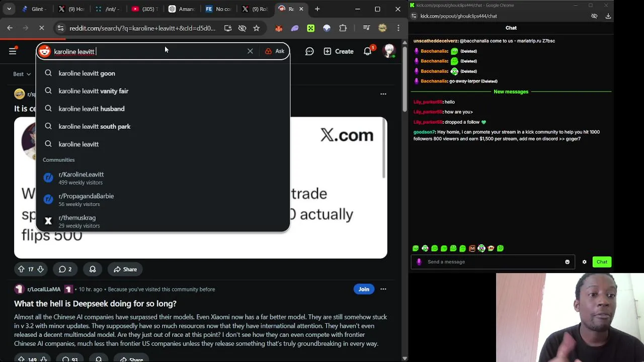
Task: Join the r/LocalLLaMA community
Action: pos(364,289)
